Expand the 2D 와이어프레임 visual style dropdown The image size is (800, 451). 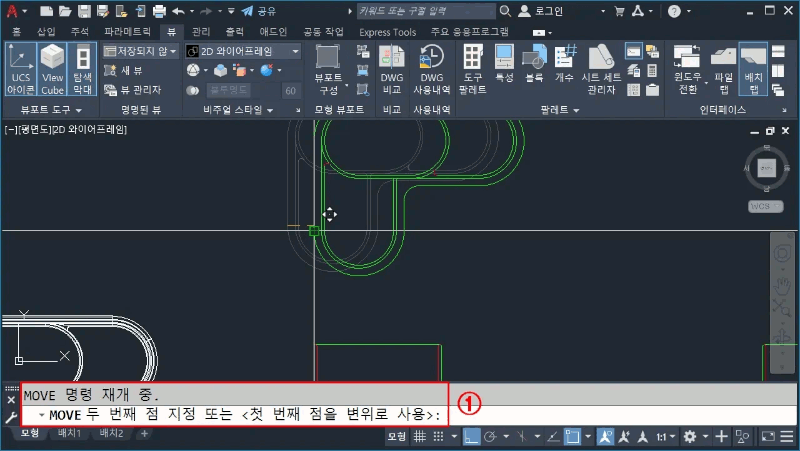[x=296, y=51]
